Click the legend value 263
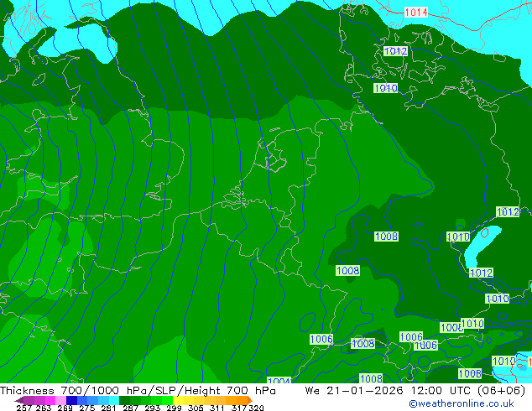 click(x=44, y=408)
